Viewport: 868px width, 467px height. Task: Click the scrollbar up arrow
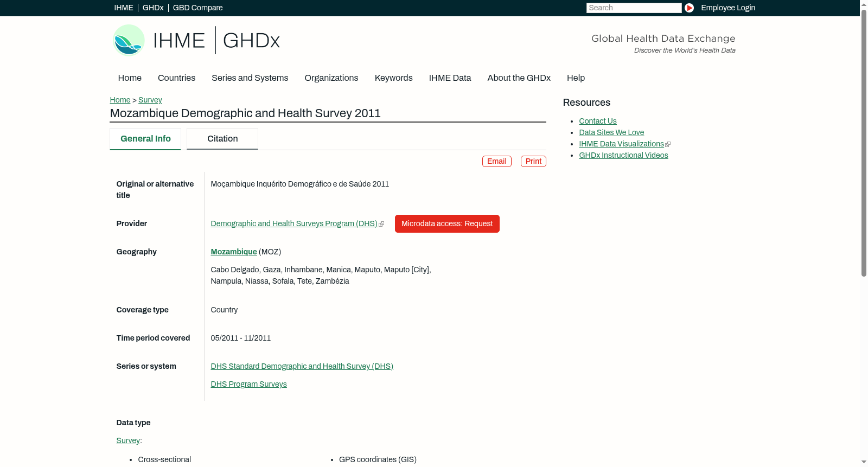pos(864,4)
